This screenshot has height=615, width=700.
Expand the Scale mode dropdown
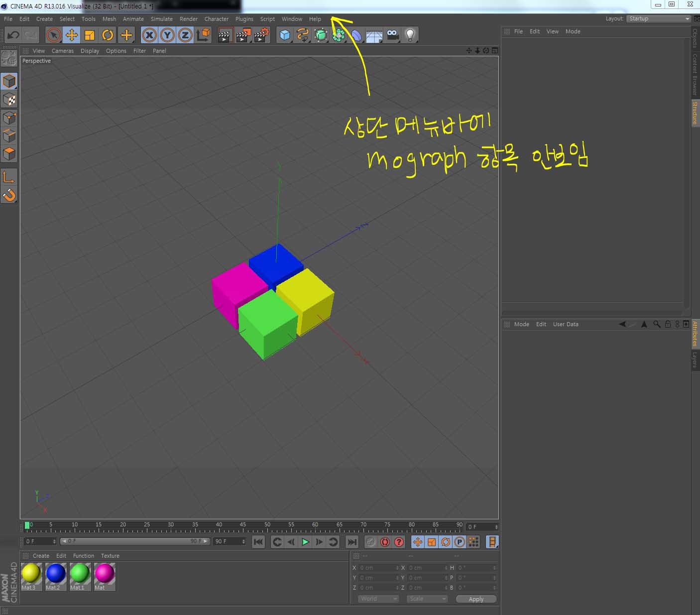pyautogui.click(x=427, y=599)
